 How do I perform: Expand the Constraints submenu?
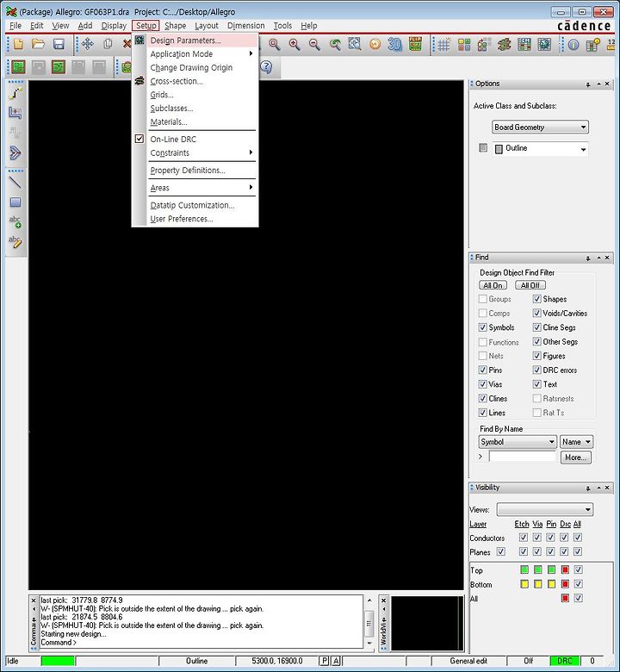(x=201, y=153)
